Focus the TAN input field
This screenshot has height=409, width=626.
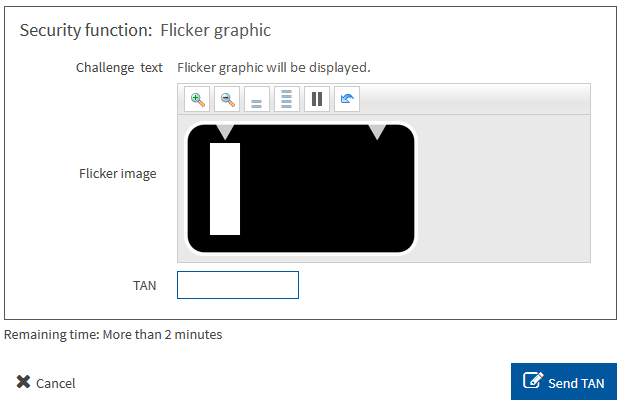(238, 285)
